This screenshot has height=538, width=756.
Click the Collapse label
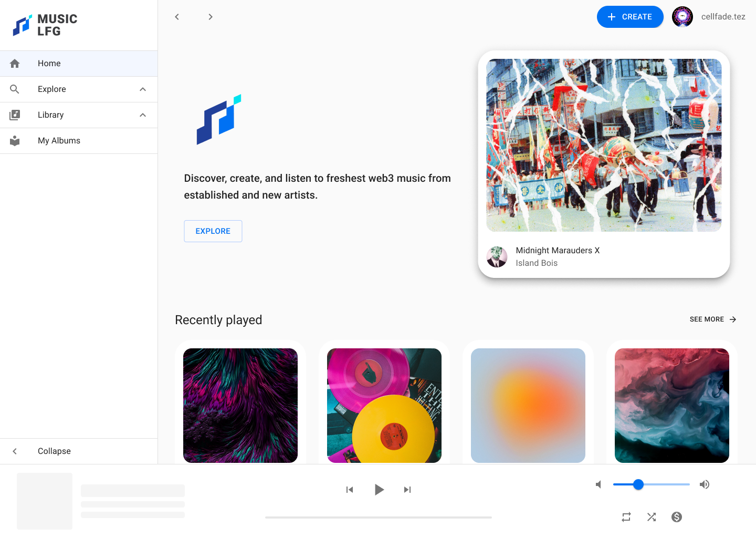click(54, 451)
